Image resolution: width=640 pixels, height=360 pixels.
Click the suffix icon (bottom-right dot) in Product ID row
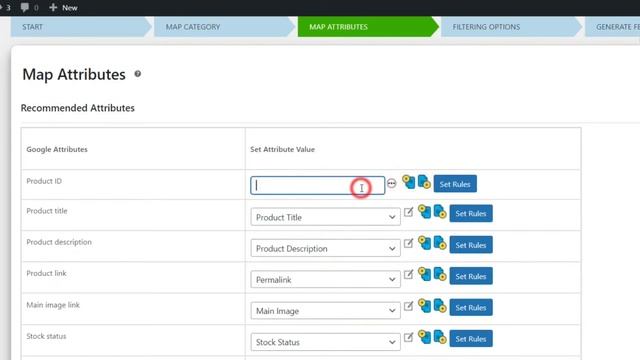[424, 182]
